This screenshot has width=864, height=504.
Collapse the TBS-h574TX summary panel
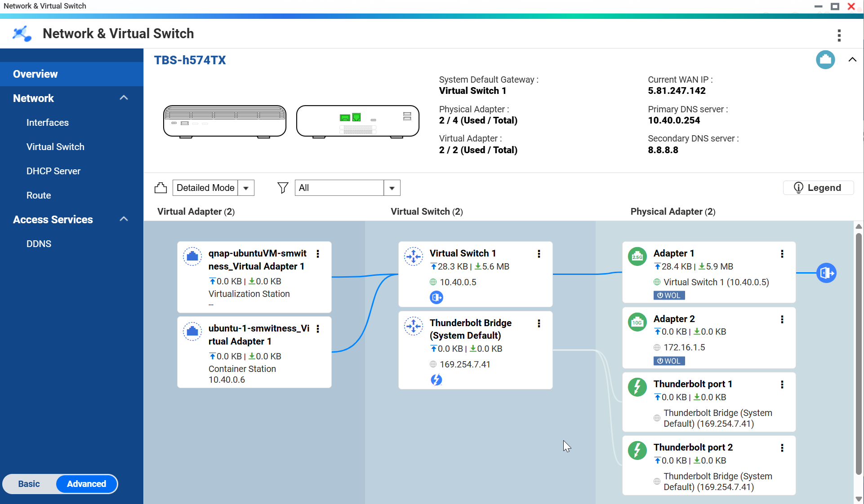tap(852, 60)
